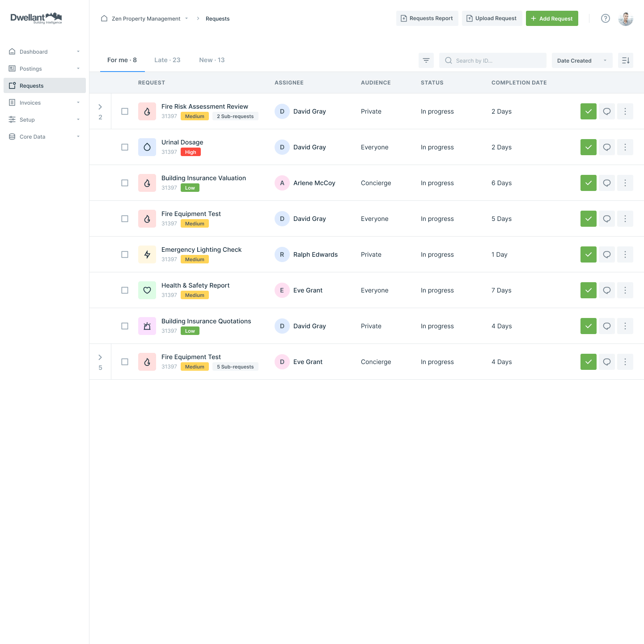
Task: Expand Fire Risk Assessment Review sub-requests
Action: click(x=100, y=107)
